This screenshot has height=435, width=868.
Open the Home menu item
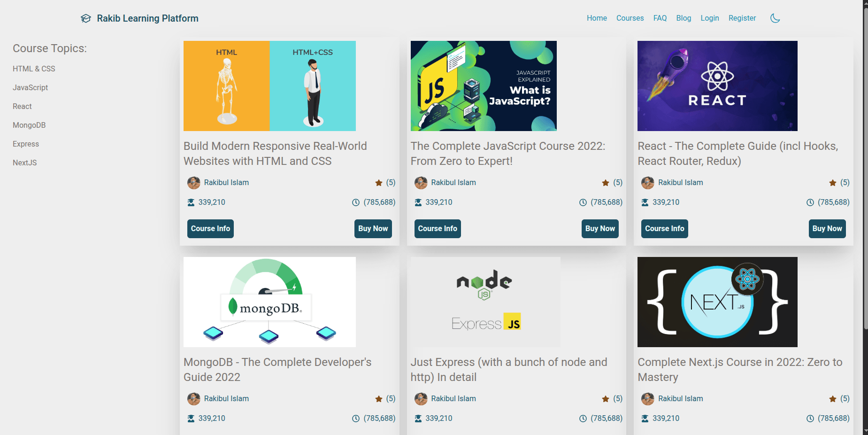point(596,18)
